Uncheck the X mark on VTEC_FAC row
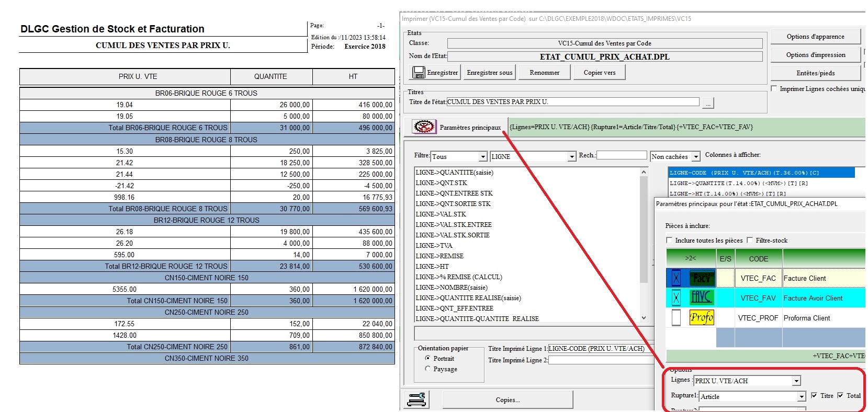This screenshot has height=412, width=868. pyautogui.click(x=676, y=278)
